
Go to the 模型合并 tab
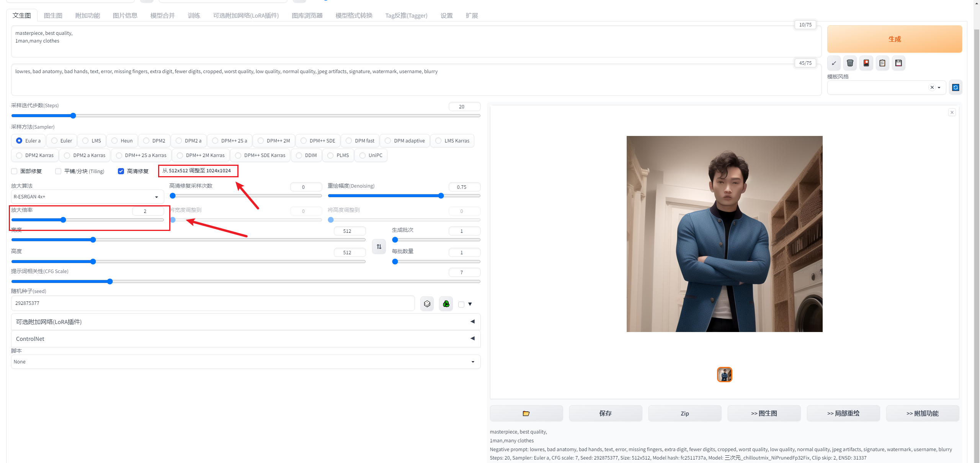pyautogui.click(x=162, y=15)
